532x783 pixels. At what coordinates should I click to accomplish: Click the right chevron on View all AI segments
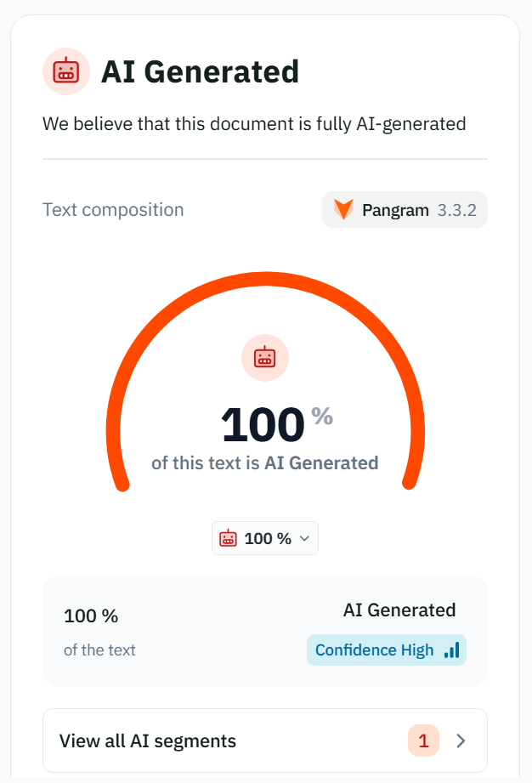pos(461,741)
